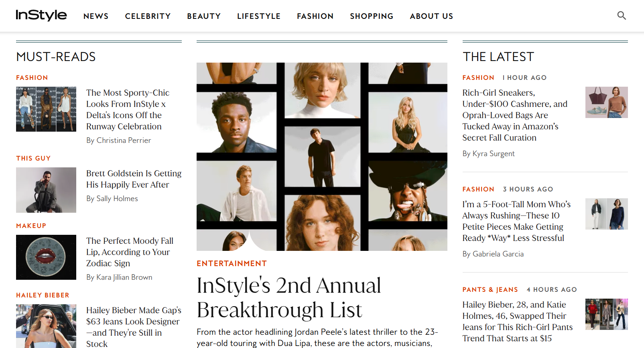Open Rich-Girl Sneakers Amazon Fall Curation article
Screen dimensions: 644x348
pyautogui.click(x=515, y=115)
